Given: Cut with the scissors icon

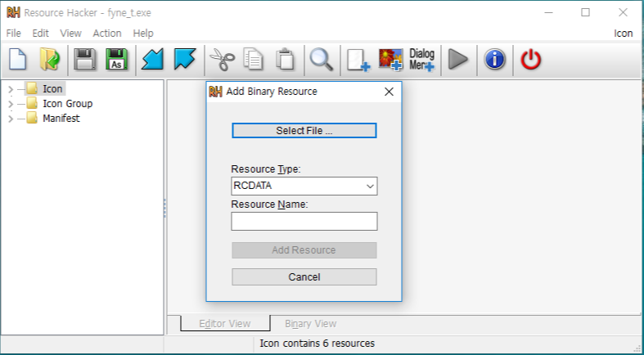Looking at the screenshot, I should point(222,60).
